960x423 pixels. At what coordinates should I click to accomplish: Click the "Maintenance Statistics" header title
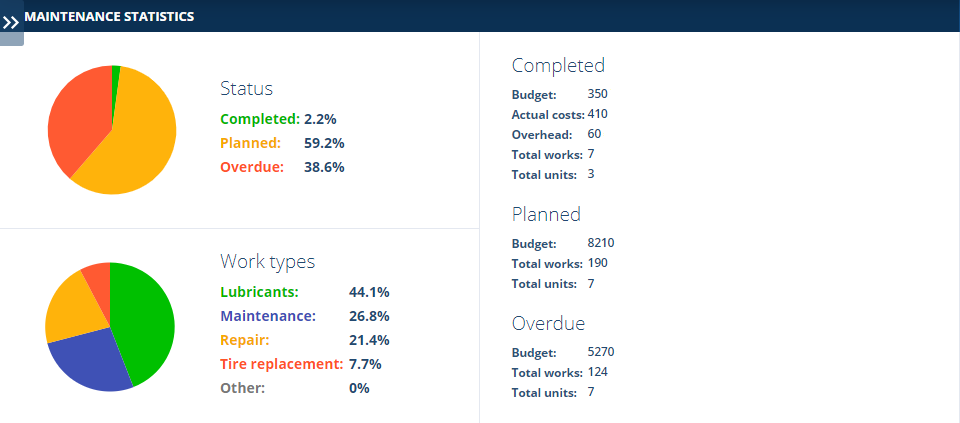click(109, 16)
